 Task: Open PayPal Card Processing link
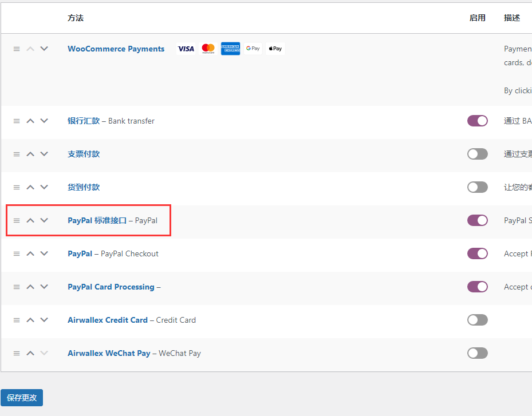coord(111,287)
